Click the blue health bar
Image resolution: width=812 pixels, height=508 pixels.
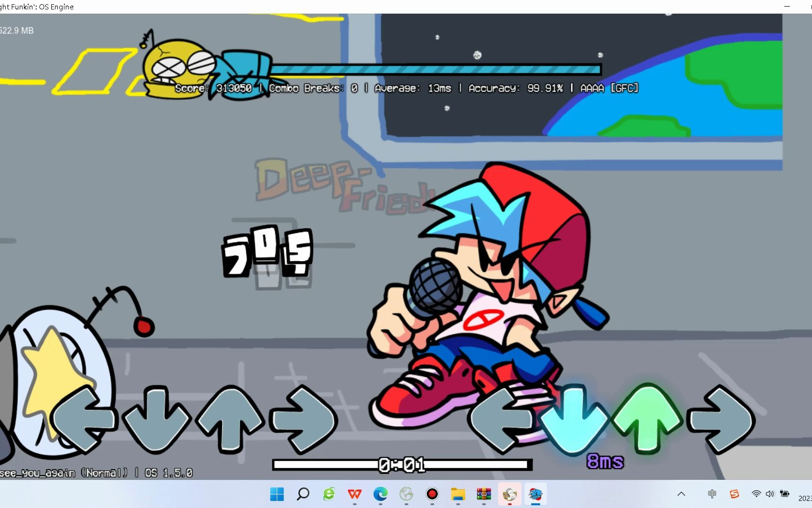[x=436, y=70]
